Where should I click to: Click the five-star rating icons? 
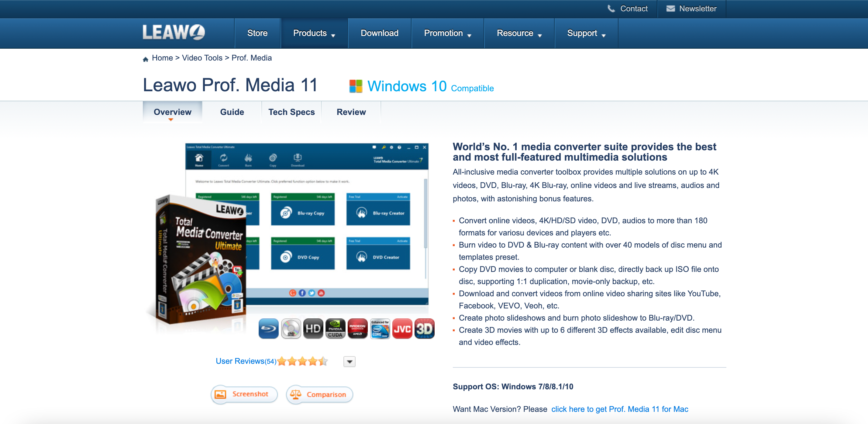point(302,361)
